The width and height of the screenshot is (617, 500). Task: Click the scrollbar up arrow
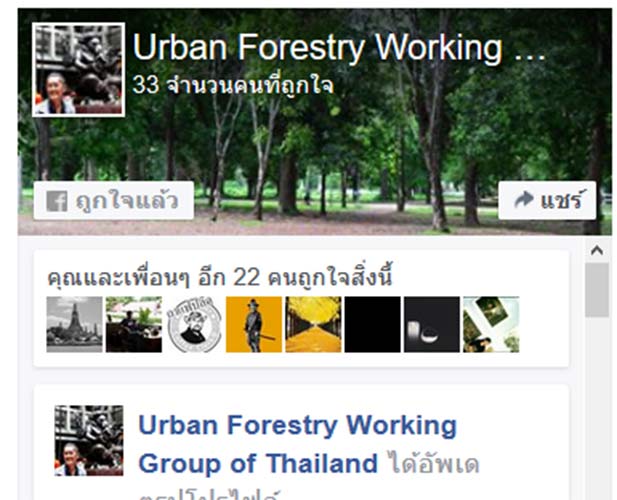point(597,251)
